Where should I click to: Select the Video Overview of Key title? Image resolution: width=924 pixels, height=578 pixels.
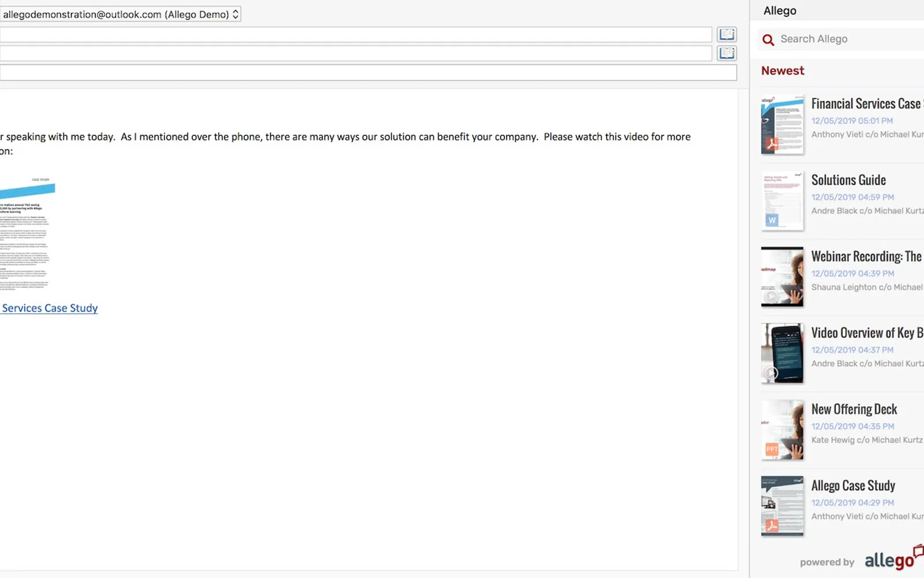click(867, 332)
